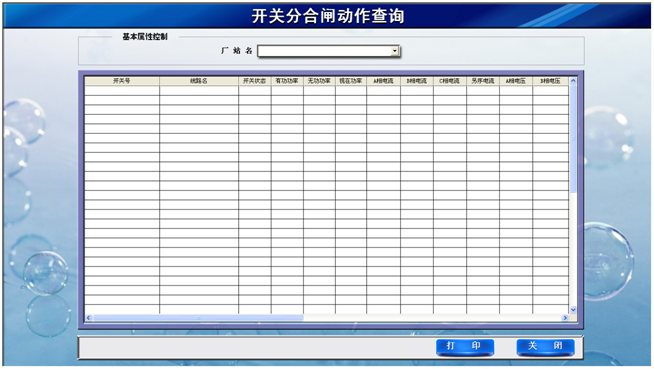This screenshot has width=654, height=369.
Task: Select the 线路名 column header
Action: pyautogui.click(x=199, y=81)
